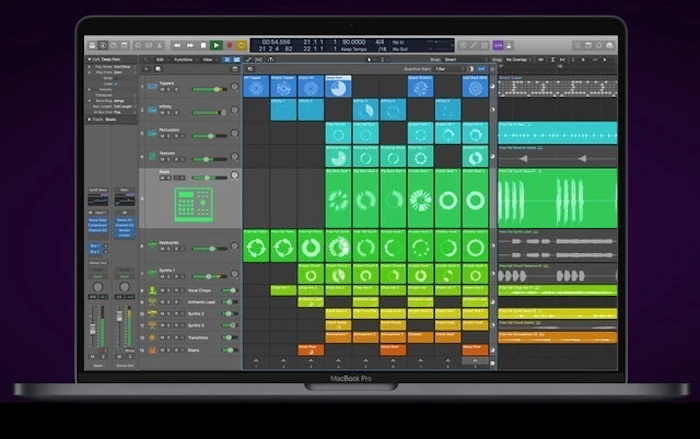The height and width of the screenshot is (439, 700).
Task: Open the List Editors icon at top right
Action: click(x=577, y=46)
